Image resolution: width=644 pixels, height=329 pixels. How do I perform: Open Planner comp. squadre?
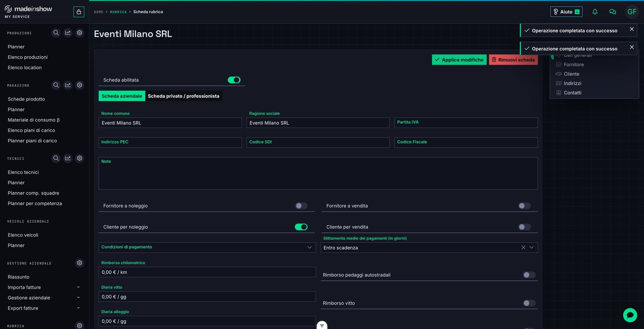(x=33, y=193)
